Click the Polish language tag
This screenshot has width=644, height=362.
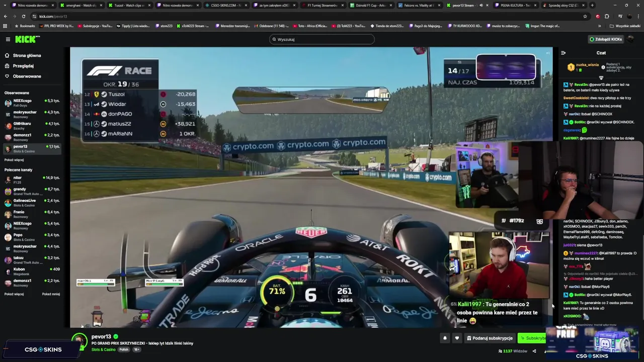(124, 349)
